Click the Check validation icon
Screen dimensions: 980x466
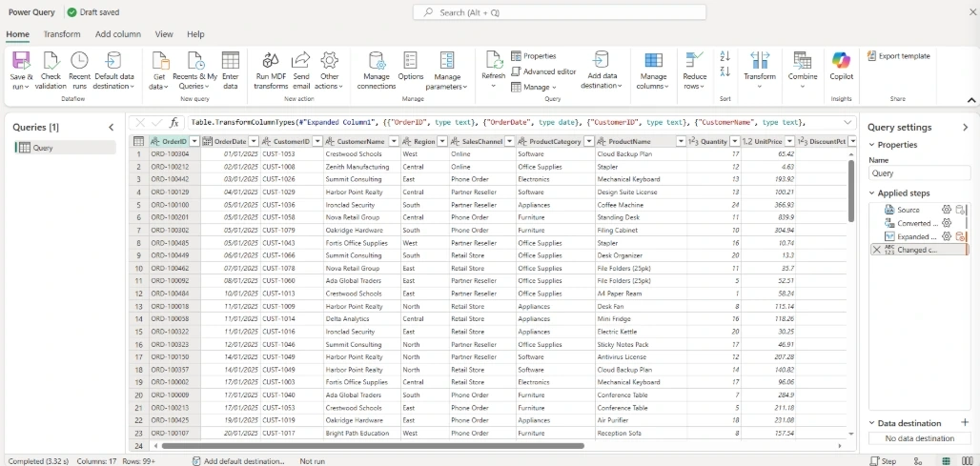coord(51,61)
